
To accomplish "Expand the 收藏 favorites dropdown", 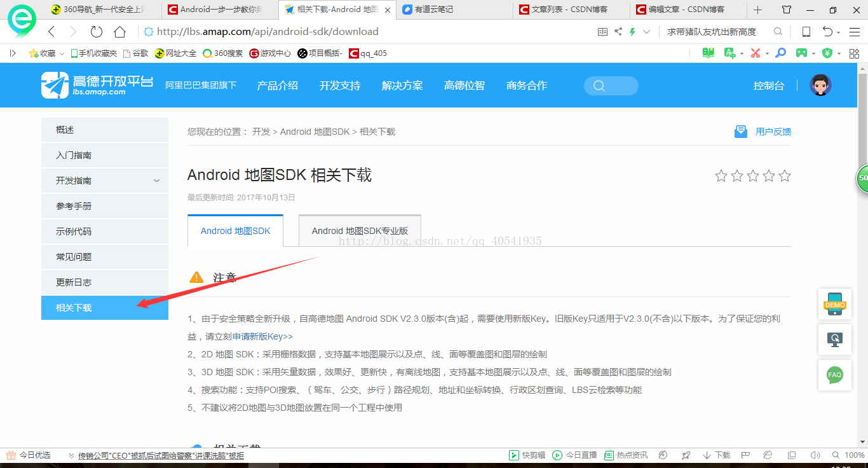I will [x=62, y=54].
